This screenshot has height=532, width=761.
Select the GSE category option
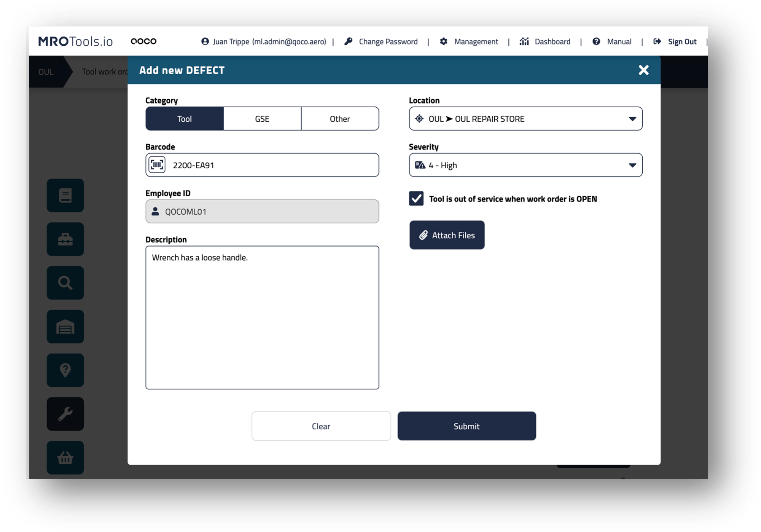[262, 119]
